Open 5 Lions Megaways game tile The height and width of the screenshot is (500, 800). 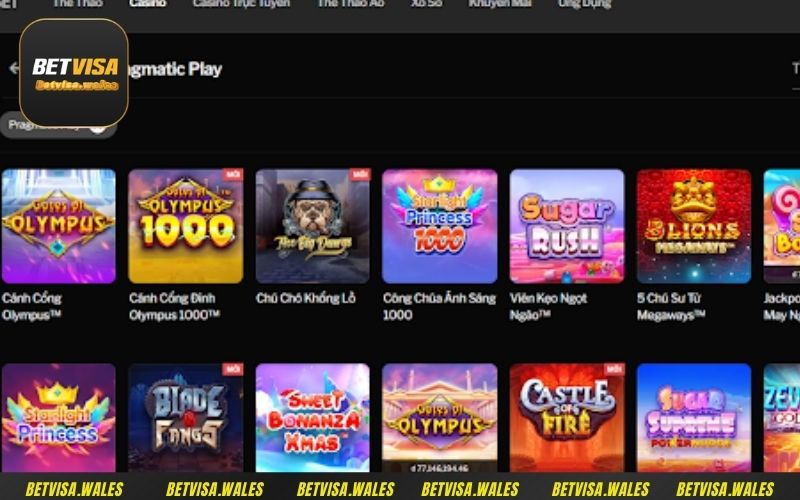(694, 226)
